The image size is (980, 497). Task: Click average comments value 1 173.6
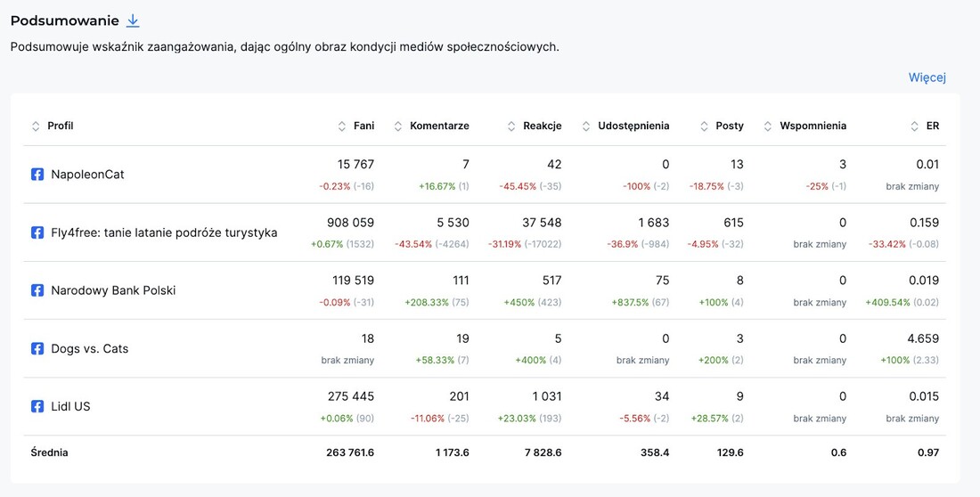453,452
